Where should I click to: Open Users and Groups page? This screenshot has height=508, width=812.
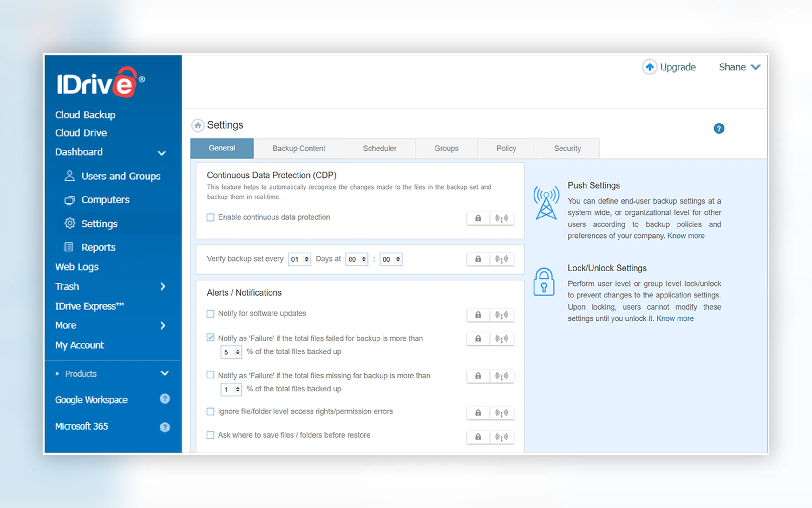click(121, 177)
